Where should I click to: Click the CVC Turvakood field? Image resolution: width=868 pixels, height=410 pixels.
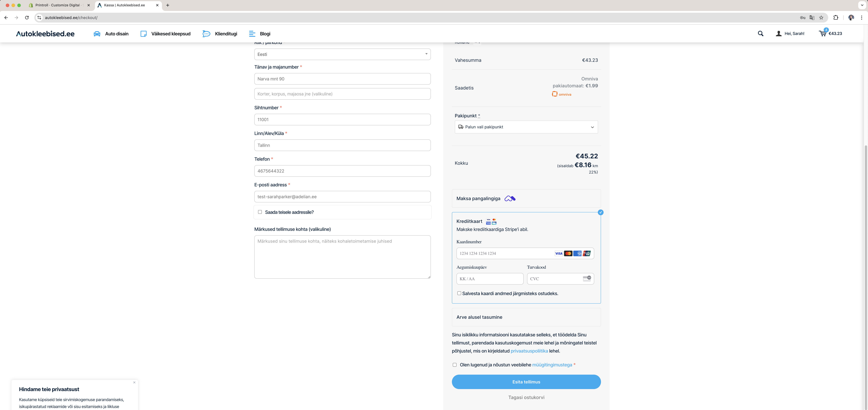click(560, 279)
